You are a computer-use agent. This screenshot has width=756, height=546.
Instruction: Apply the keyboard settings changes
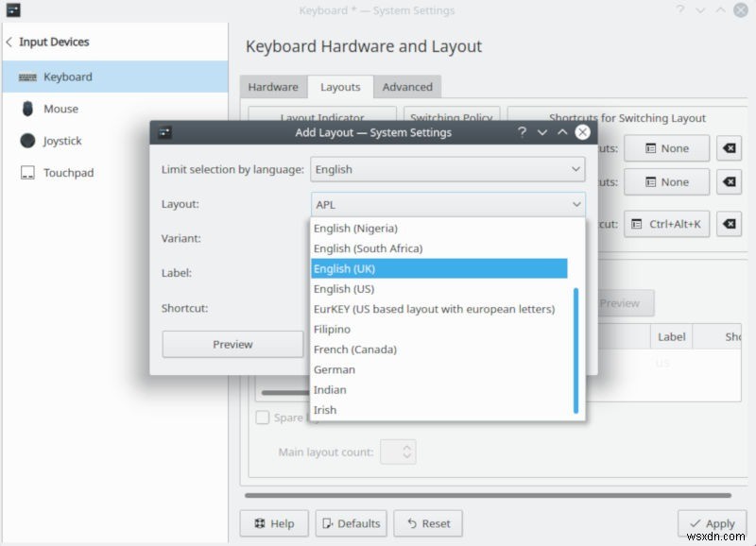coord(712,523)
